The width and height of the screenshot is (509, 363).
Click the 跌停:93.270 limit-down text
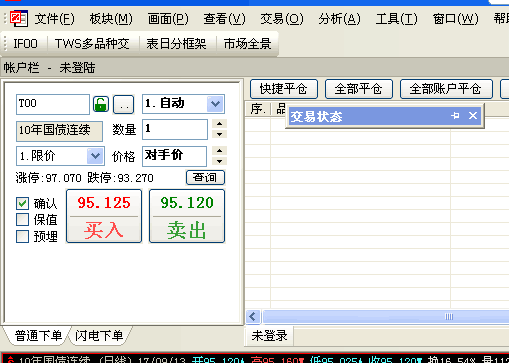coord(120,178)
